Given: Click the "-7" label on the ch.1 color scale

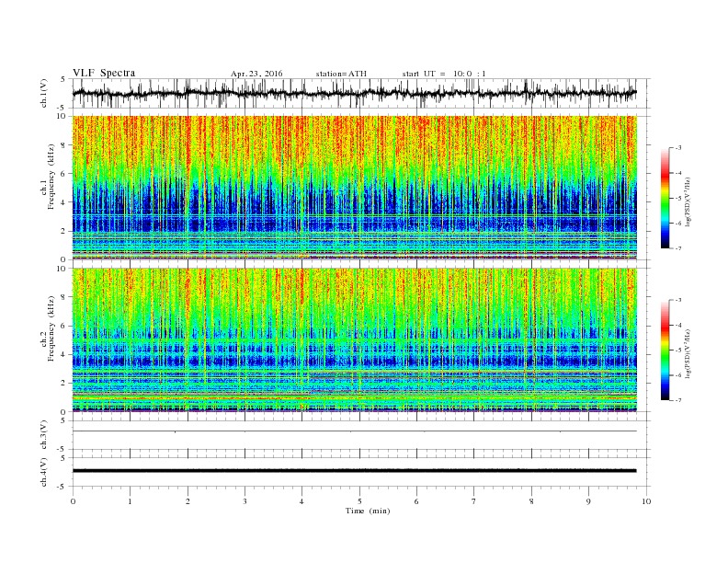Looking at the screenshot, I should pyautogui.click(x=678, y=248).
